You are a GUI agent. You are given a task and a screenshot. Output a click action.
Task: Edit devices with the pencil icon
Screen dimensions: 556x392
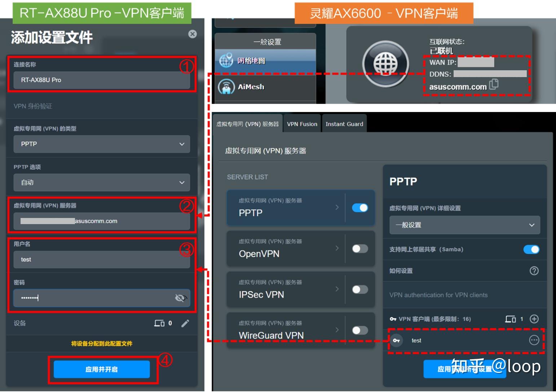click(185, 323)
